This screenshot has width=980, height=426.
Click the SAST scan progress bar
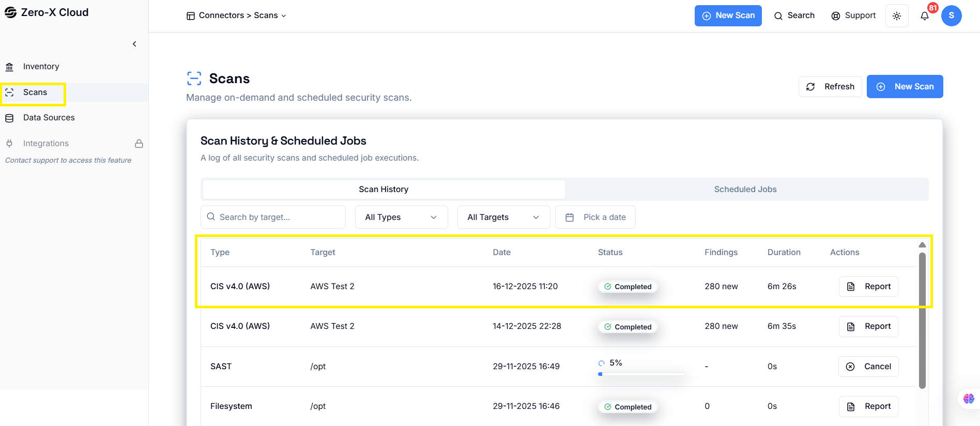point(641,374)
